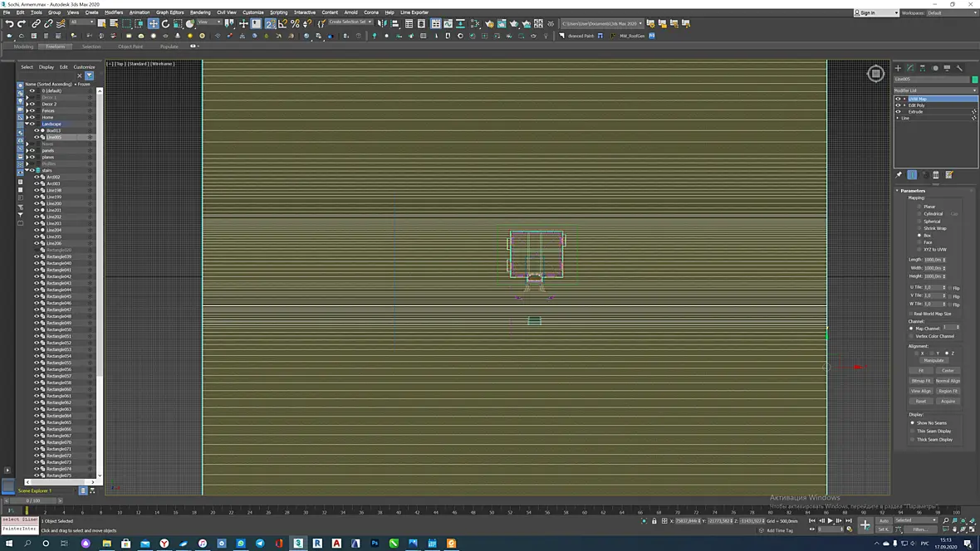The width and height of the screenshot is (980, 551).
Task: Switch to the Object Paint ribbon tab
Action: pos(130,46)
